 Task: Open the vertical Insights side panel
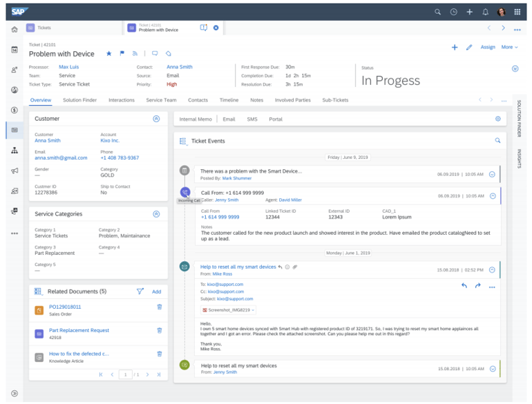pos(519,158)
